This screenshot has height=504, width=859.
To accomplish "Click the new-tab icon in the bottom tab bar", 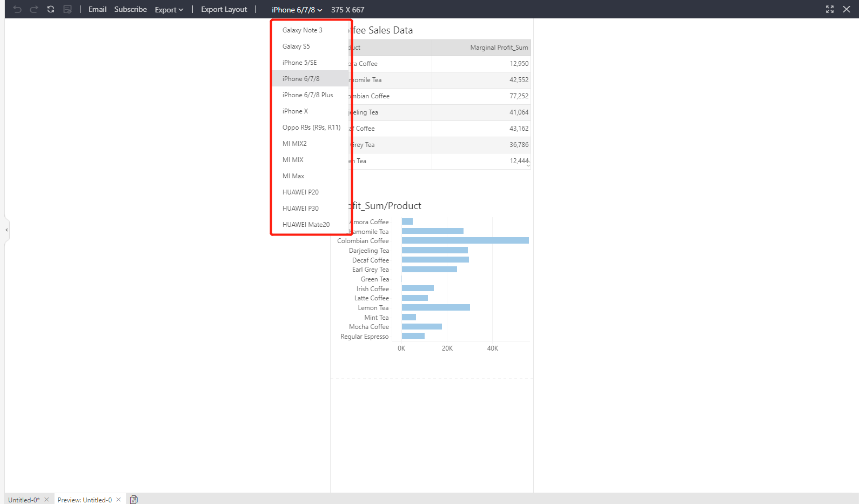I will [134, 499].
